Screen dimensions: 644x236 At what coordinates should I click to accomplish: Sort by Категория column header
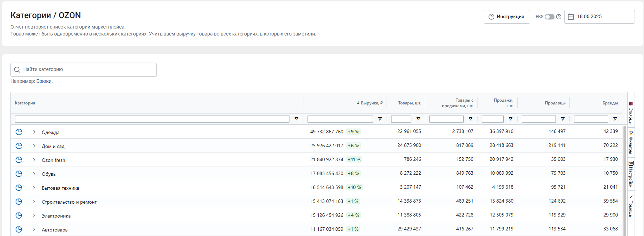coord(25,103)
